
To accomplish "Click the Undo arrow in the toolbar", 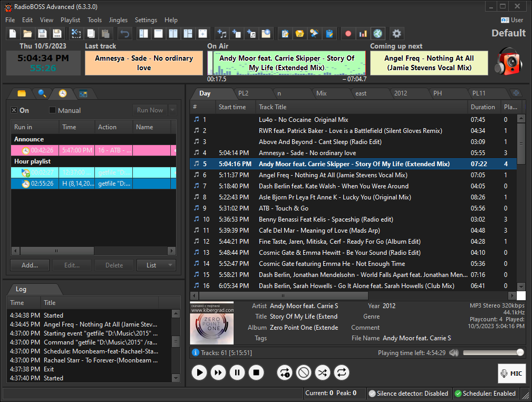I will click(x=124, y=33).
